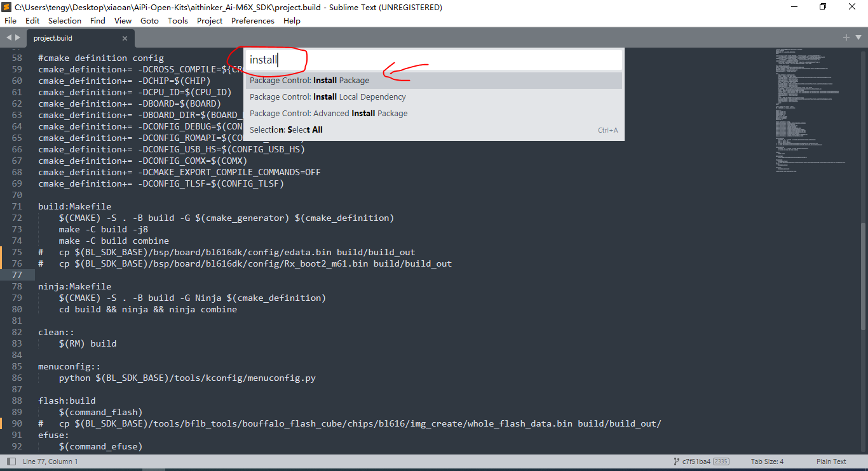Open the File menu

click(11, 21)
